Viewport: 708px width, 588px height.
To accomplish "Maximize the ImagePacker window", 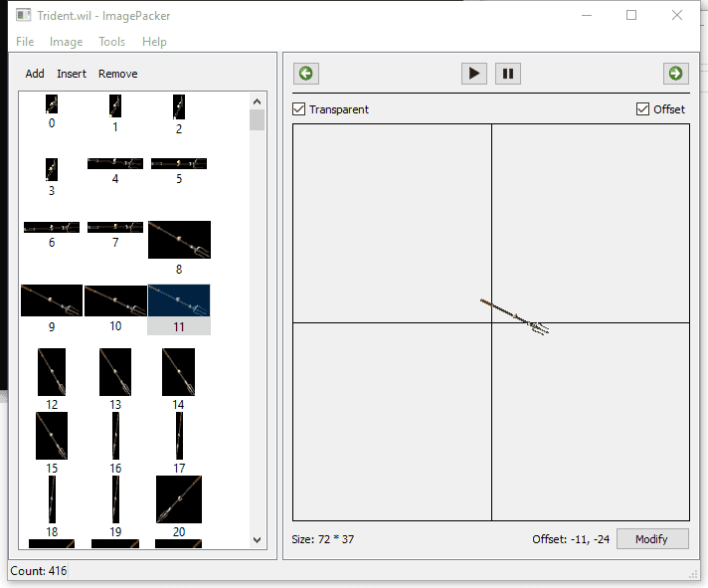I will [631, 15].
